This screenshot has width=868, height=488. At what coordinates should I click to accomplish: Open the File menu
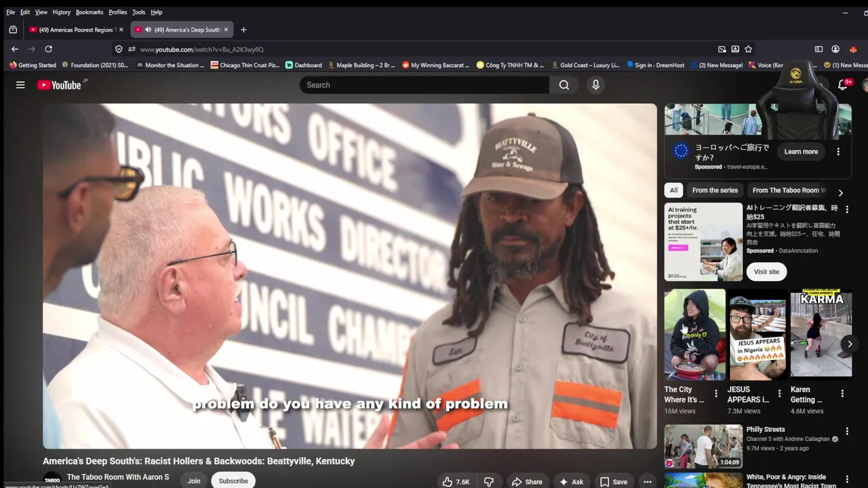(11, 12)
